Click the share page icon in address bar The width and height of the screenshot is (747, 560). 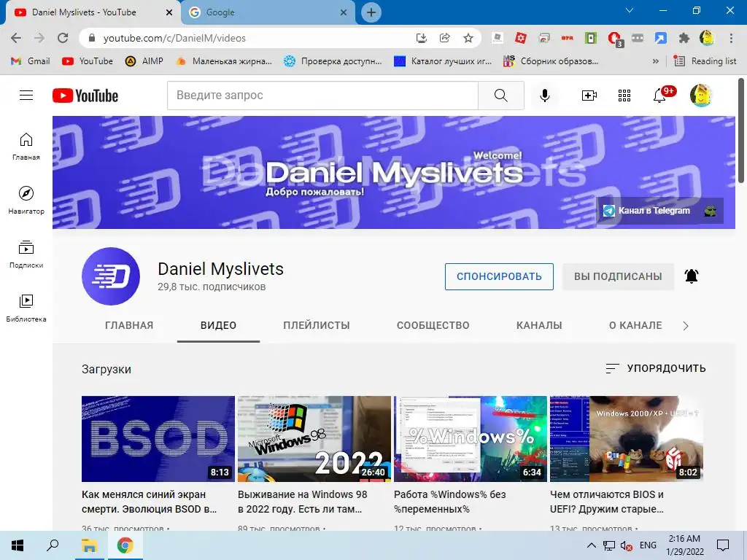pyautogui.click(x=445, y=38)
